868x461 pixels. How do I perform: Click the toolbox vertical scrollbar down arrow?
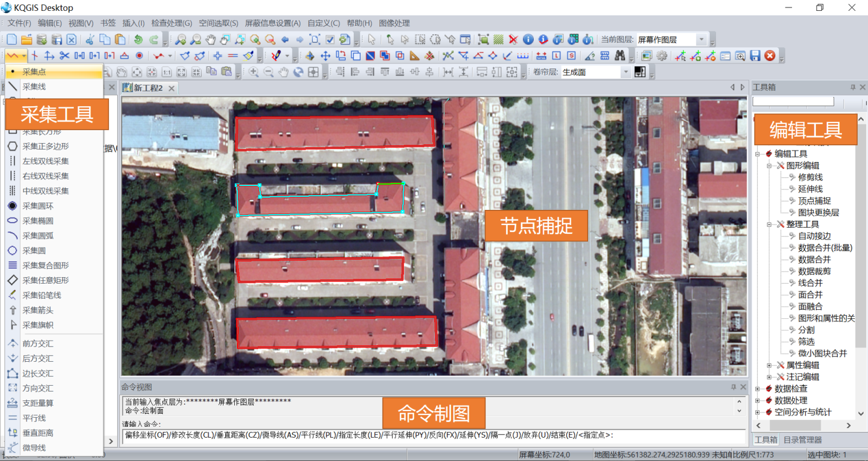click(861, 413)
